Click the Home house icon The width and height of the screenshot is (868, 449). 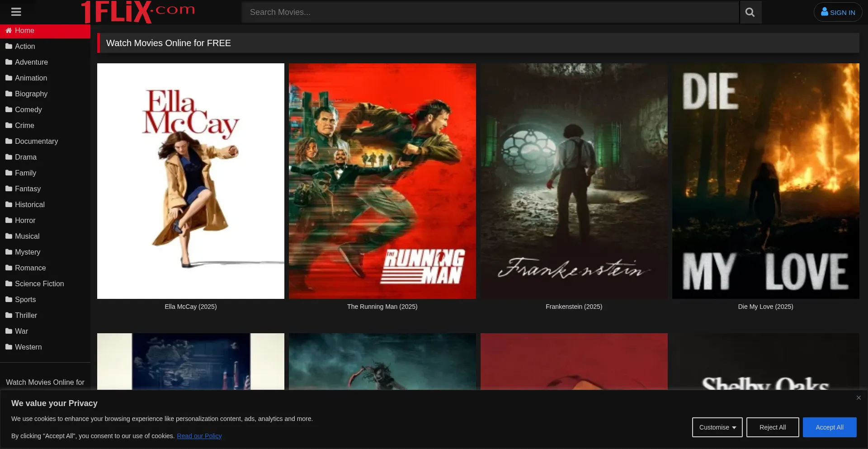[x=9, y=30]
